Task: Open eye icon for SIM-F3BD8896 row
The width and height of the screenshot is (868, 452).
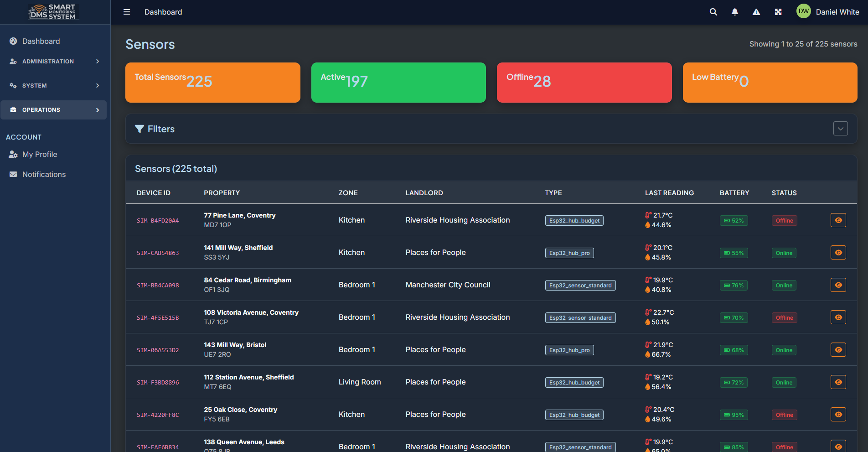Action: click(x=838, y=382)
